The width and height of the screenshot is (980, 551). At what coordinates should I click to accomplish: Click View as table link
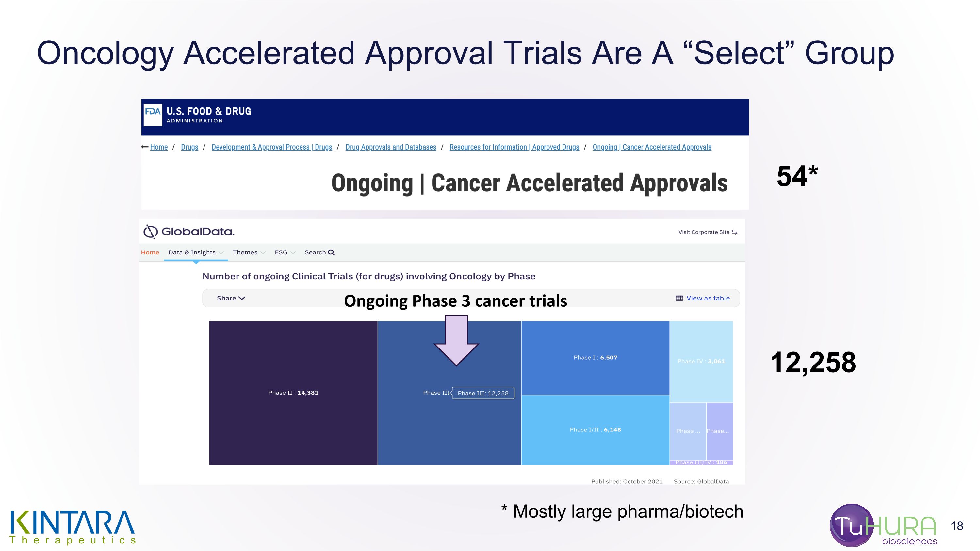coord(708,298)
